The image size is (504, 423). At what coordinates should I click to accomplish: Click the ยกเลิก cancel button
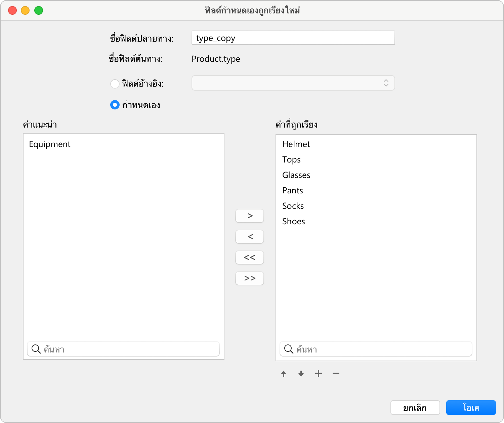point(415,408)
